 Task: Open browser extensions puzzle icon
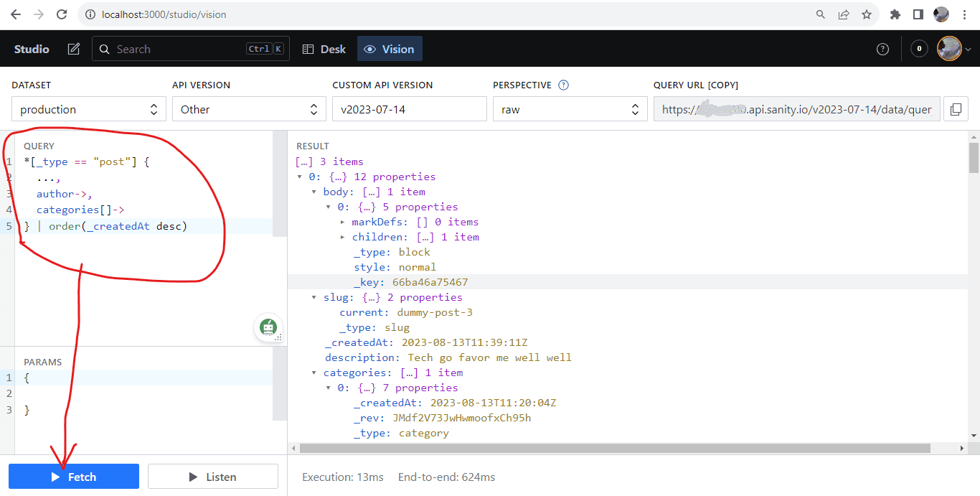(895, 14)
